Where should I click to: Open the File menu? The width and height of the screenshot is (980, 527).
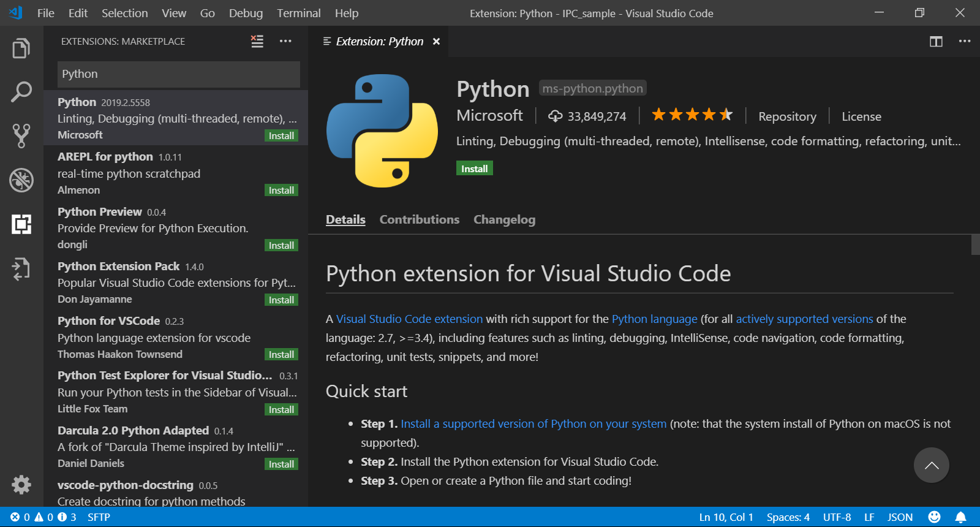click(x=46, y=13)
